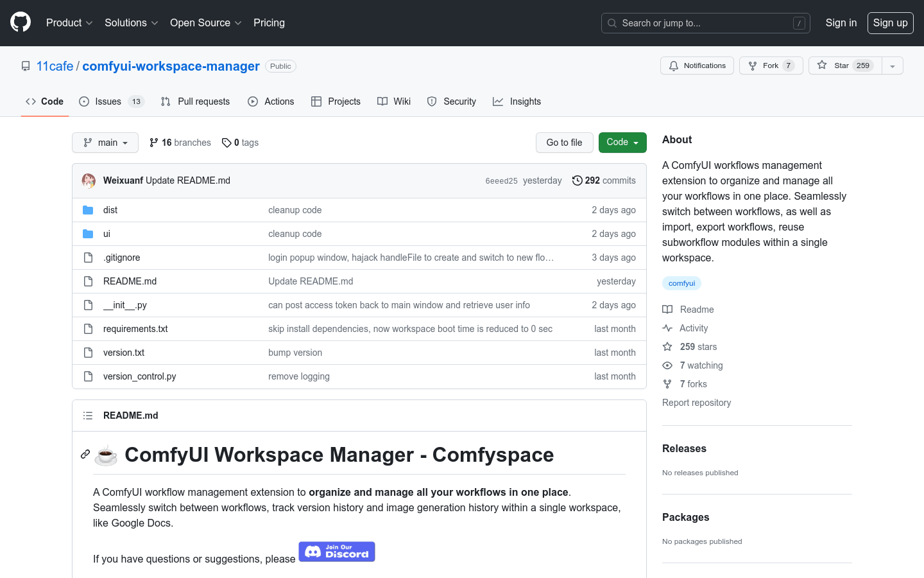924x578 pixels.
Task: Open the comfyui-workspace-manager repo link
Action: point(171,66)
